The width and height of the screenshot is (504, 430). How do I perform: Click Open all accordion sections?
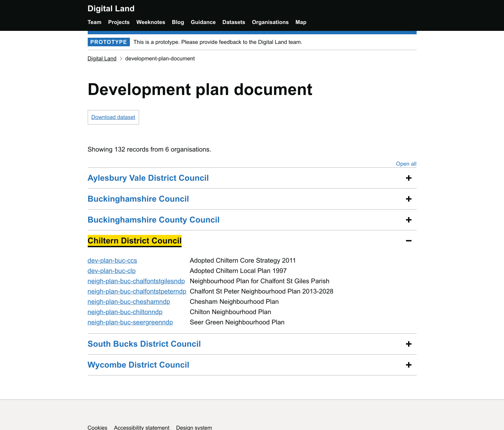point(406,164)
